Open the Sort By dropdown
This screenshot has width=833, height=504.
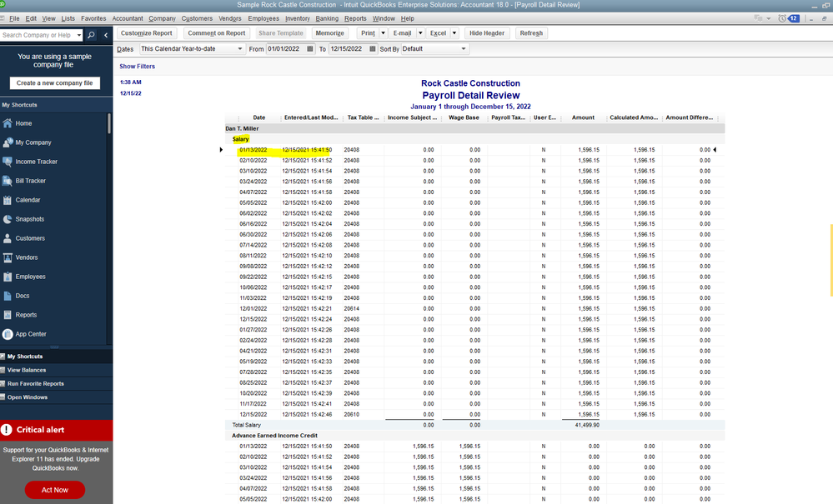pos(464,49)
